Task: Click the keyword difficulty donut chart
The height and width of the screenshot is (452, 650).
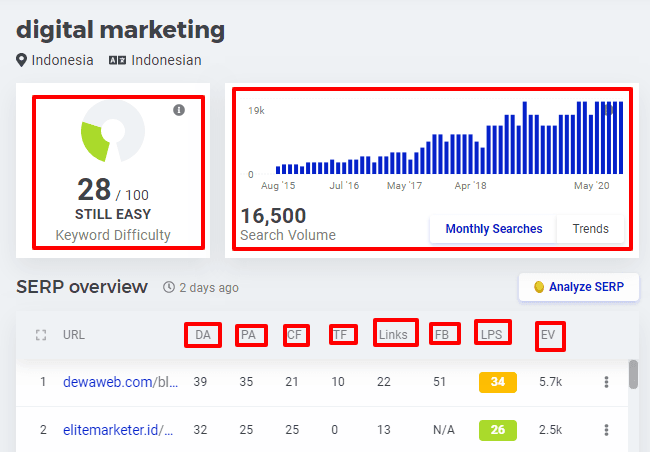Action: tap(111, 132)
